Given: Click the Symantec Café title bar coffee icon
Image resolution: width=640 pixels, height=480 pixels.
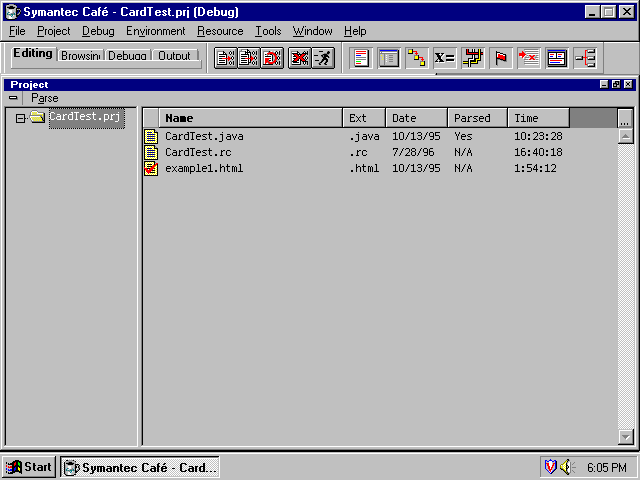Looking at the screenshot, I should click(x=12, y=12).
